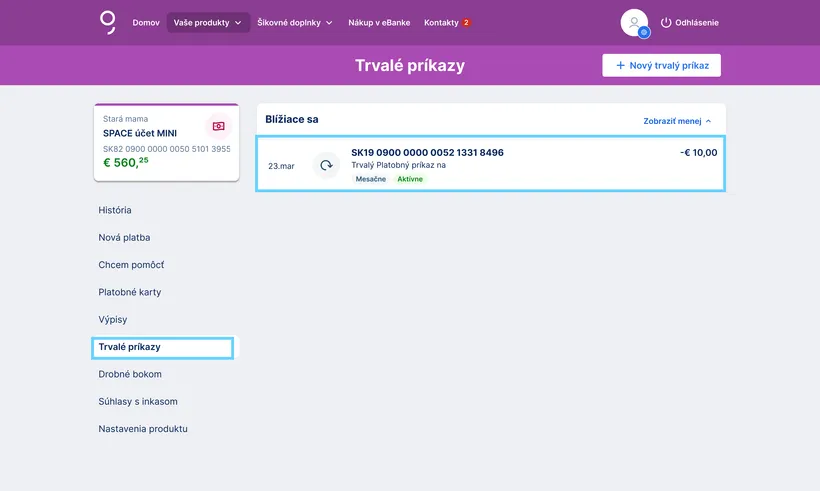The width and height of the screenshot is (820, 491).
Task: Collapse list with Zobraziť menej
Action: 677,121
